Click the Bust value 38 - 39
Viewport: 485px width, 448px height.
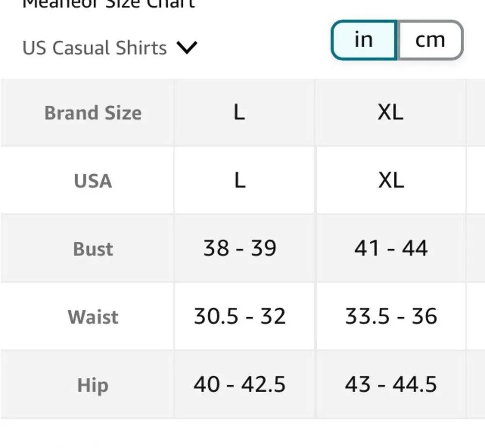coord(240,249)
